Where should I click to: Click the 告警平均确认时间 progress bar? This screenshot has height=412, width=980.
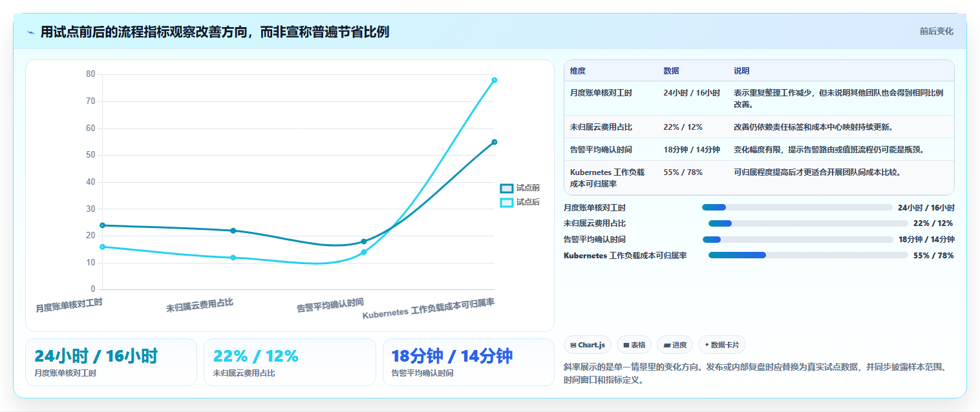[x=798, y=240]
